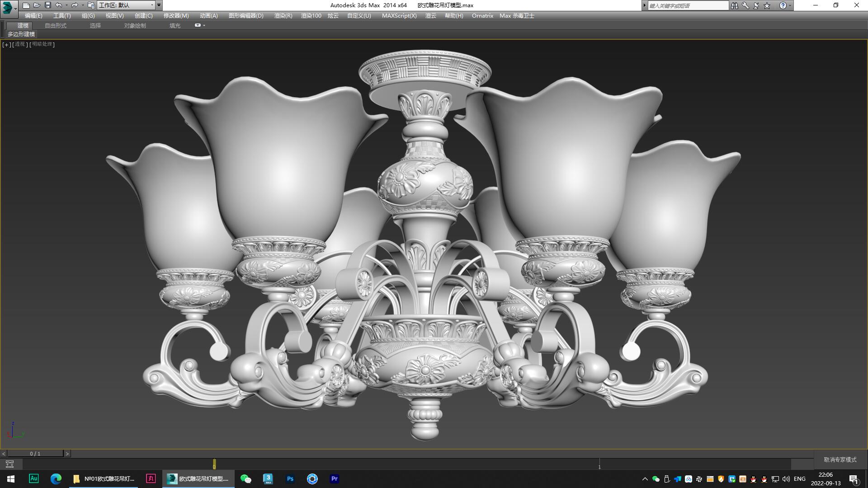Image resolution: width=868 pixels, height=488 pixels.
Task: Click the next frame arrow button
Action: coord(67,453)
